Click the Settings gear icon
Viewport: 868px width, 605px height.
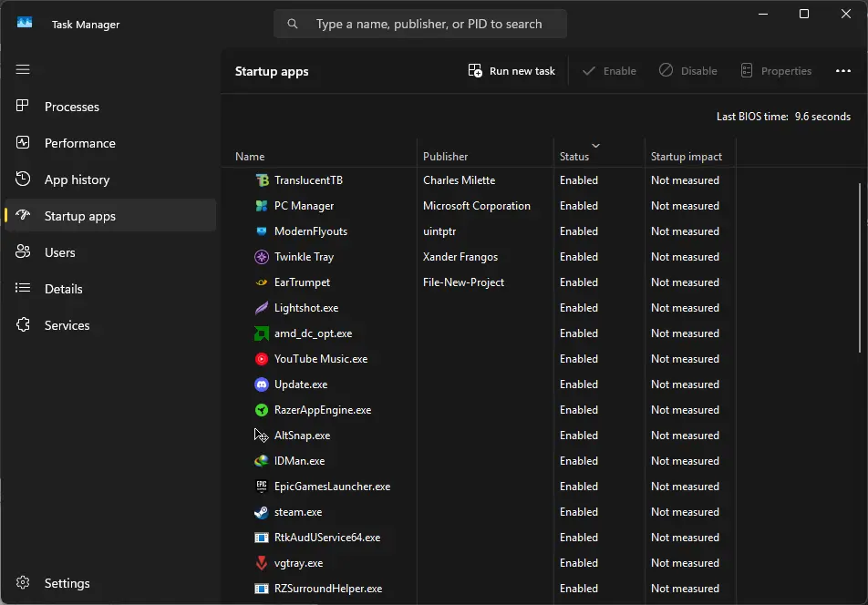tap(23, 582)
